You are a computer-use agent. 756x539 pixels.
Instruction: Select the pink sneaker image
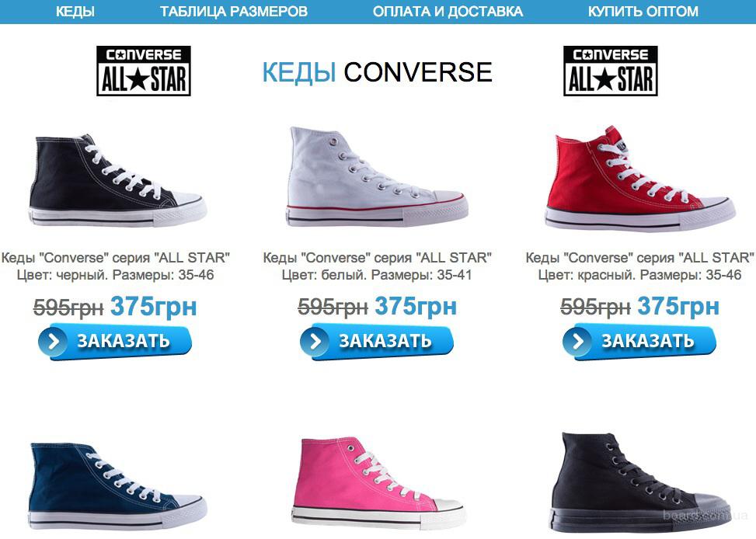tap(379, 482)
